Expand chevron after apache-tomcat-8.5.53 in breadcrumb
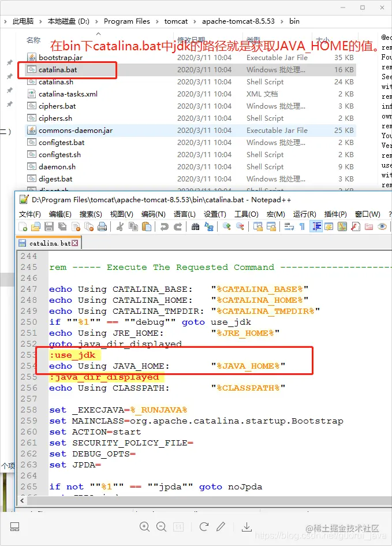Image resolution: width=392 pixels, height=546 pixels. (x=282, y=21)
